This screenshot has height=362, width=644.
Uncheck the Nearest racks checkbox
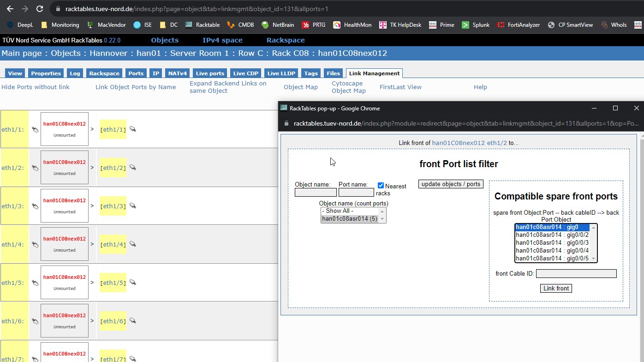coord(381,186)
